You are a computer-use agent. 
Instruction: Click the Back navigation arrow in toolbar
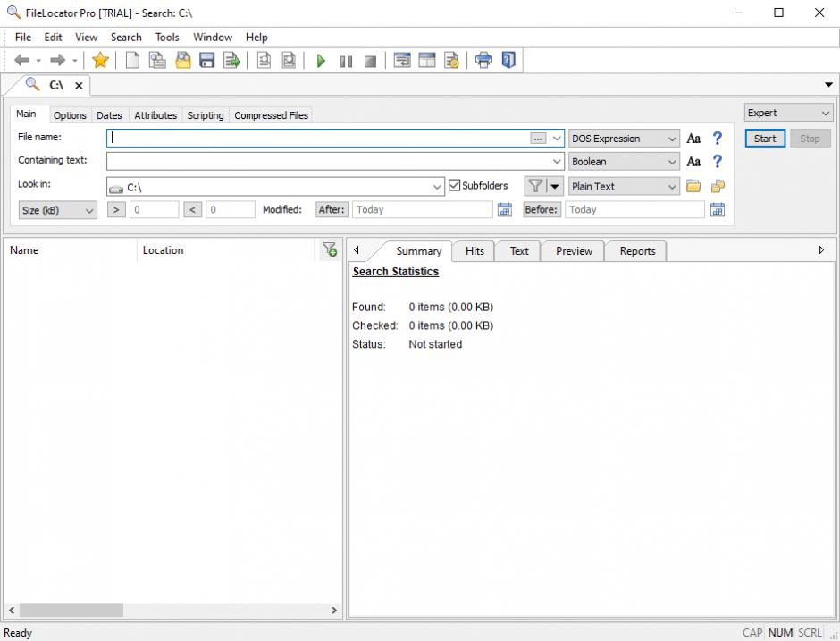point(22,60)
